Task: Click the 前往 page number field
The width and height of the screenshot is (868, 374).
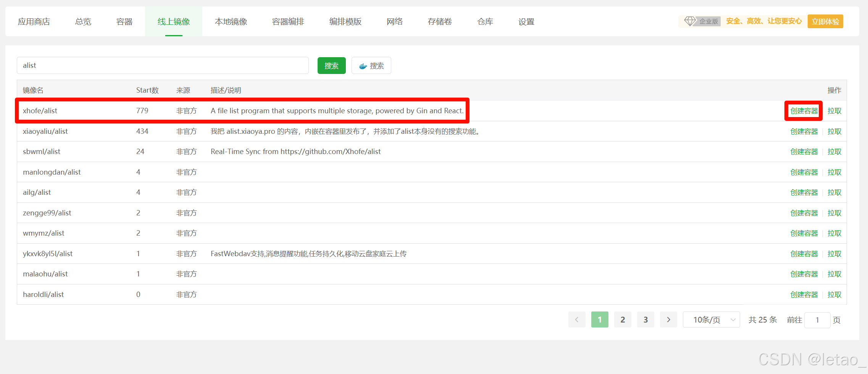Action: pyautogui.click(x=817, y=320)
